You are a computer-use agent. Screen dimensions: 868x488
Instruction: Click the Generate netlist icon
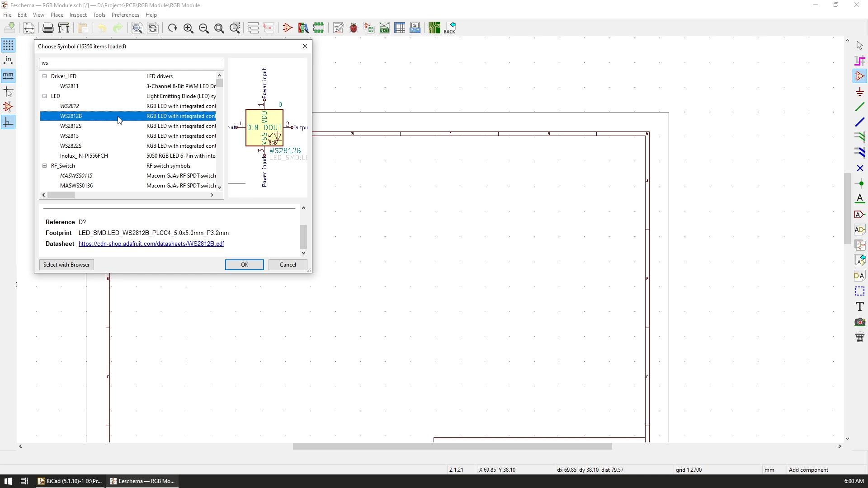coord(384,28)
